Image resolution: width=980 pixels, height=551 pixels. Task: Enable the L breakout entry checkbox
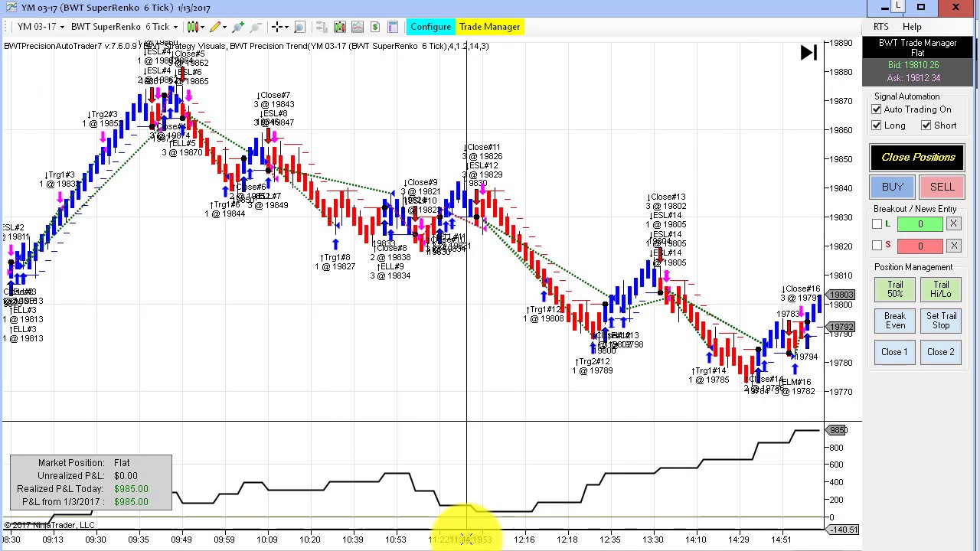[x=877, y=224]
